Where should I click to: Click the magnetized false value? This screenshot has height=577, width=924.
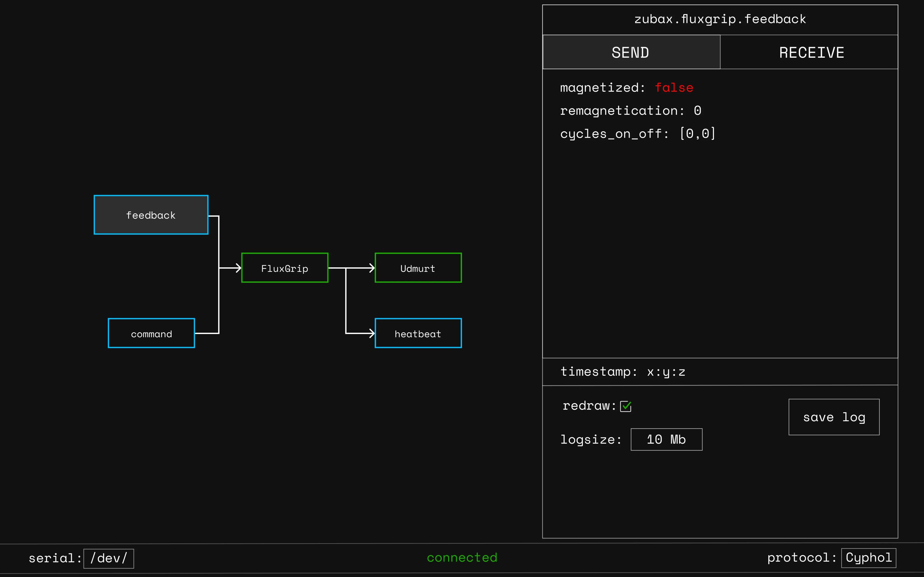pyautogui.click(x=674, y=88)
